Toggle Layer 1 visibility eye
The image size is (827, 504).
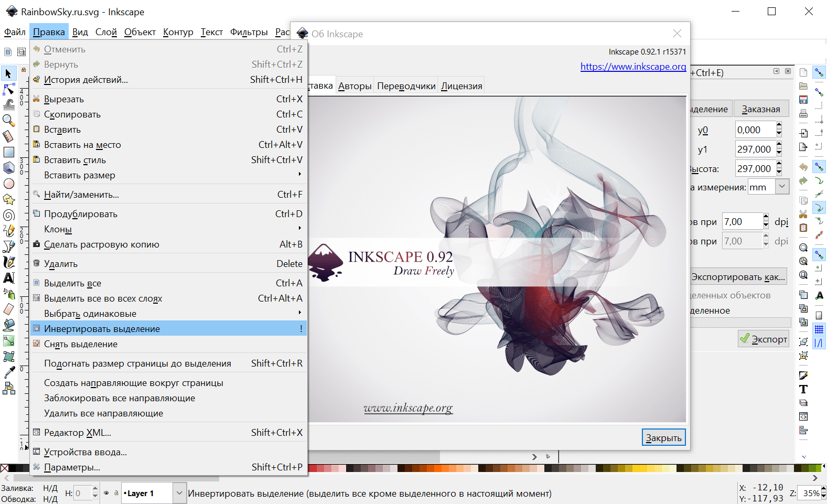click(106, 493)
